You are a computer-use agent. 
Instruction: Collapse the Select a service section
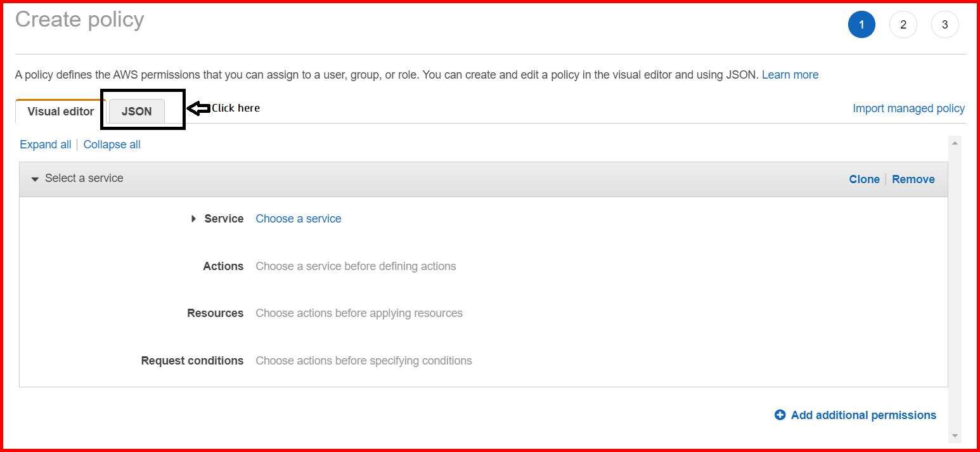[35, 179]
